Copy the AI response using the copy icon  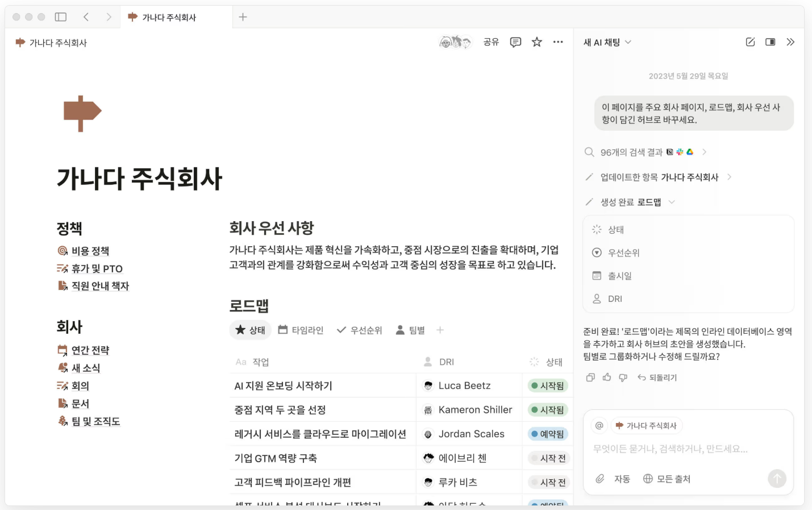coord(589,377)
